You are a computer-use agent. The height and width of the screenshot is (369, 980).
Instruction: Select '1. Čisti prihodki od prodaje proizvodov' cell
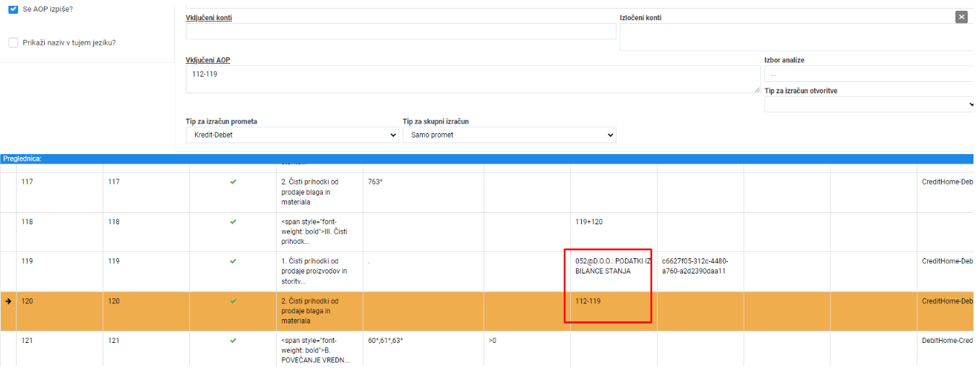point(319,272)
